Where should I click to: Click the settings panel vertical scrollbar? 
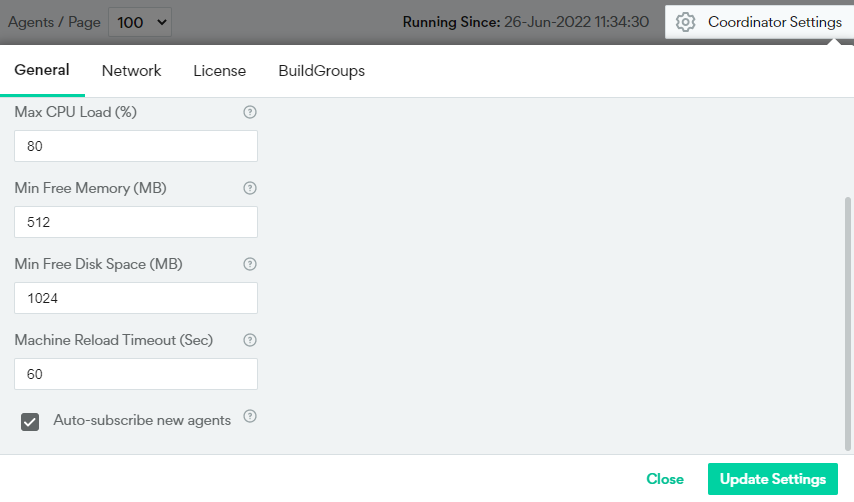(x=848, y=320)
